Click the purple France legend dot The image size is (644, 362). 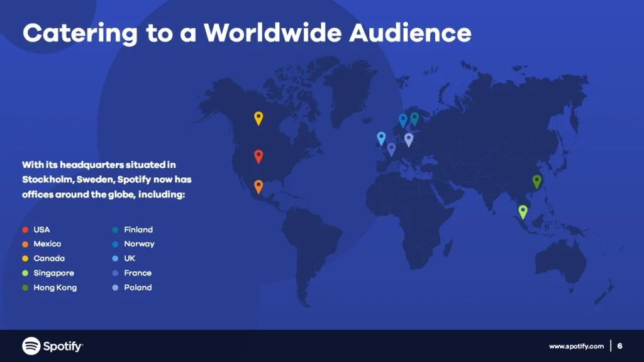116,273
